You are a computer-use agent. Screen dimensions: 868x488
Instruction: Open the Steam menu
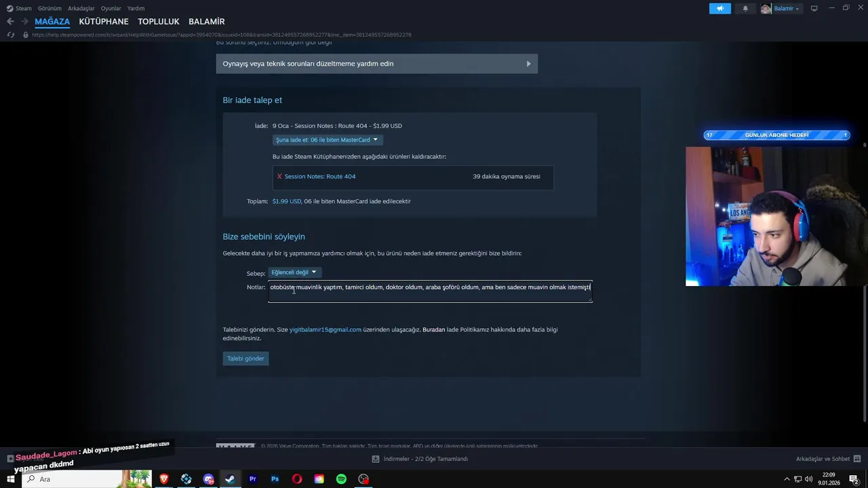coord(24,8)
